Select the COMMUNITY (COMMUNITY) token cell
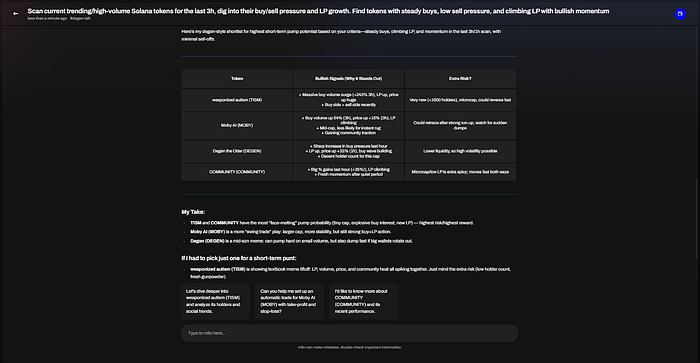The width and height of the screenshot is (700, 363). (x=237, y=172)
